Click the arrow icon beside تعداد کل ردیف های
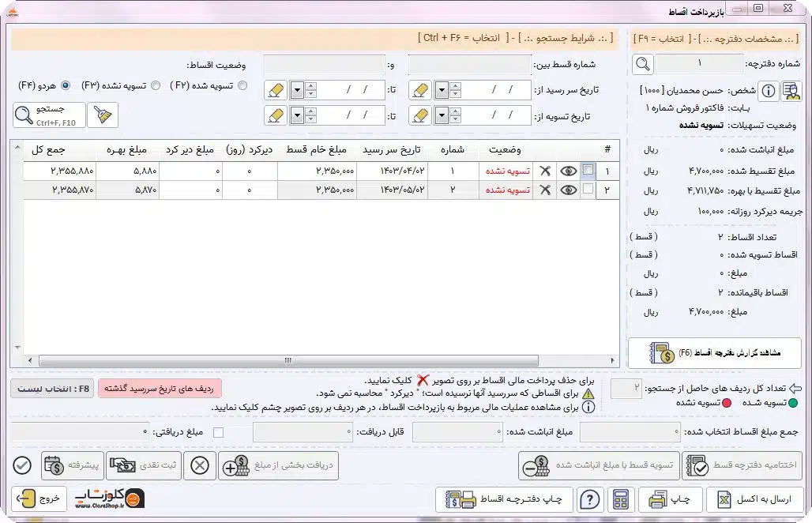This screenshot has height=523, width=812. tap(795, 389)
